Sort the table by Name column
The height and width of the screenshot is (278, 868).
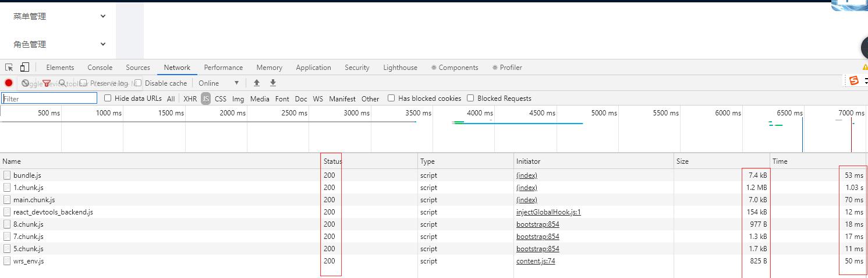click(x=160, y=161)
